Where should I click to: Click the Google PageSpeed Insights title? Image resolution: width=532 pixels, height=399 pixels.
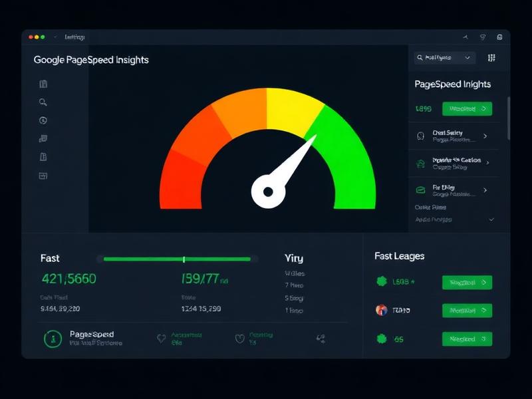coord(91,60)
